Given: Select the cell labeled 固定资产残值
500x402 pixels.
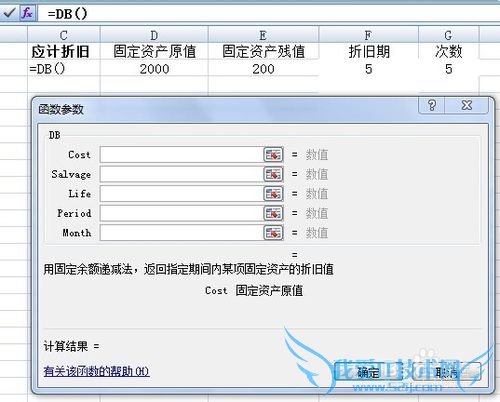Looking at the screenshot, I should point(263,52).
